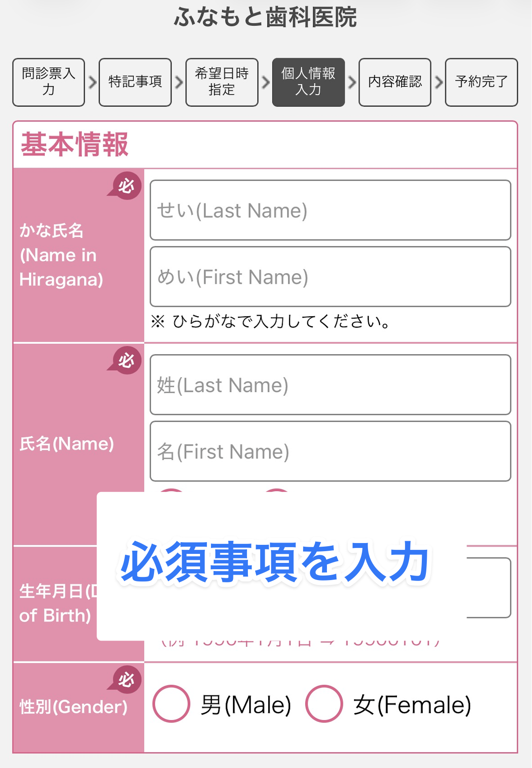Click the 姓(Last Name) input field
532x768 pixels.
[x=331, y=385]
